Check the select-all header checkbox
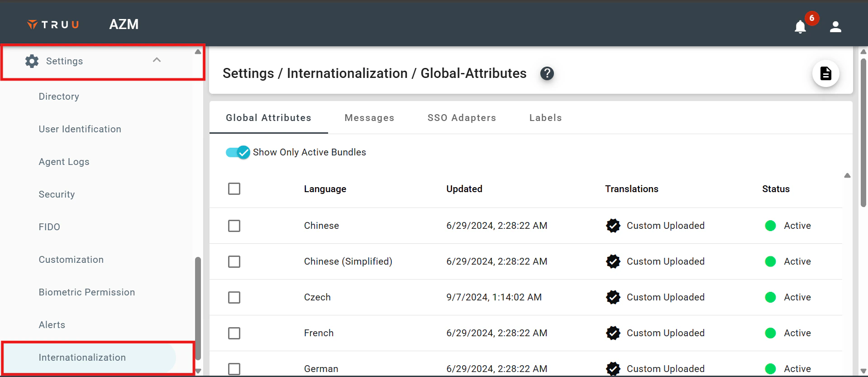The image size is (868, 377). point(234,188)
